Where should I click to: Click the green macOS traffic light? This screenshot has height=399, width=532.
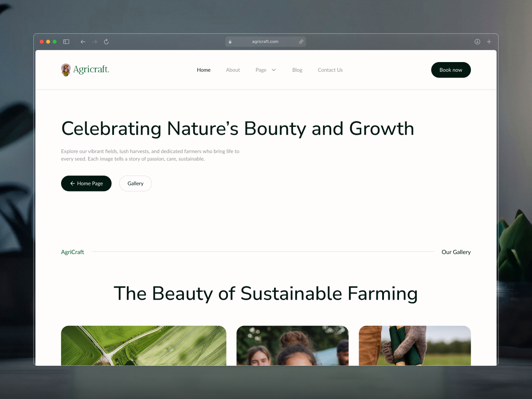[x=55, y=41]
